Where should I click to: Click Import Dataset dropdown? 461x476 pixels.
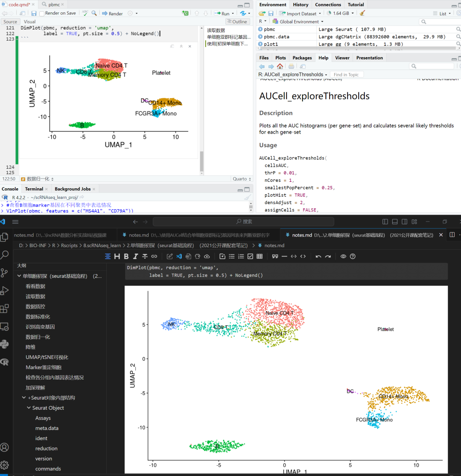click(x=300, y=13)
